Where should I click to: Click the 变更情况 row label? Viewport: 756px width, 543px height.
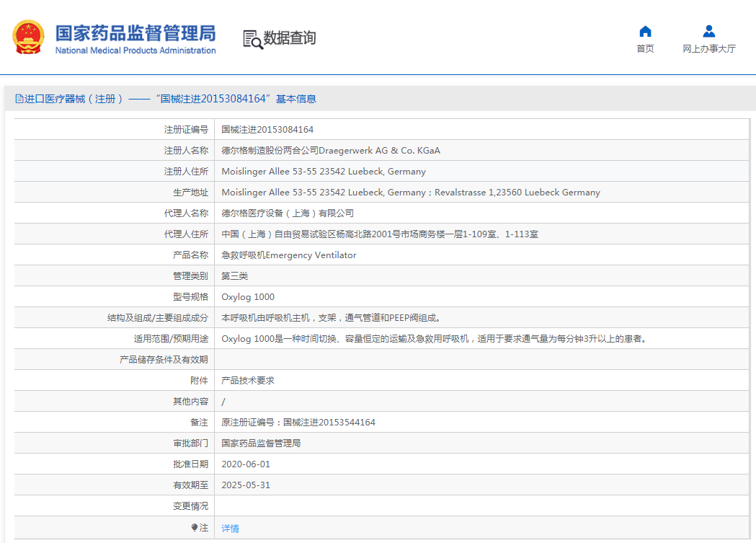tap(190, 506)
